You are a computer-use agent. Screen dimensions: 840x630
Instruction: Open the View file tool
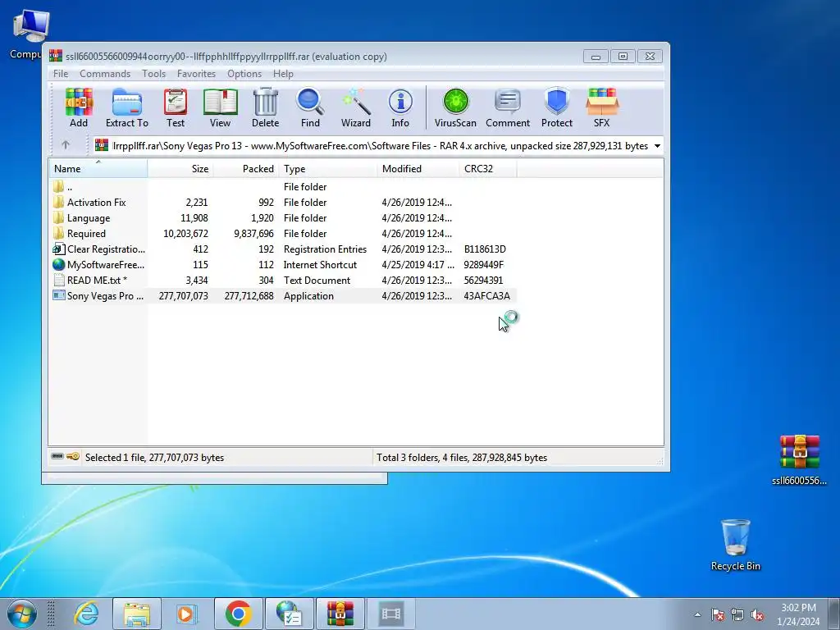220,107
